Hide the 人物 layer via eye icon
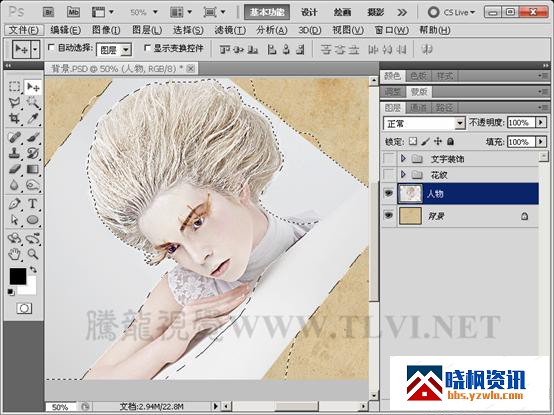Image resolution: width=554 pixels, height=415 pixels. tap(389, 193)
